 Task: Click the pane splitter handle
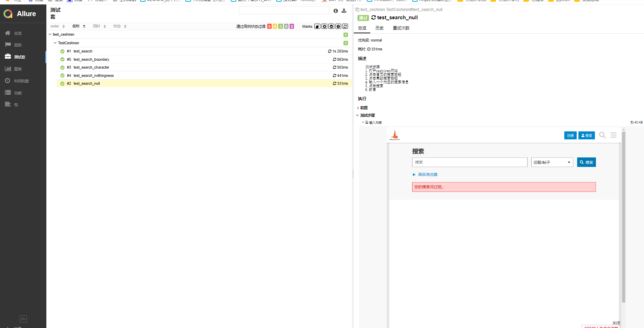pos(353,174)
